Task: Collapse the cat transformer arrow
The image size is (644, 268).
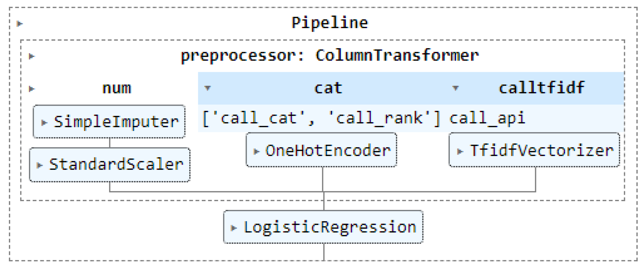Action: coord(207,88)
